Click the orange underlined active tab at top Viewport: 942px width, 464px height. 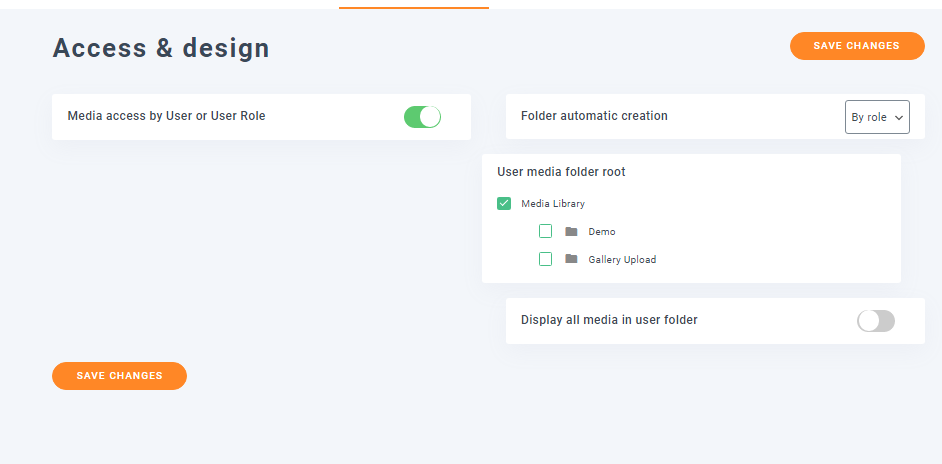tap(414, 5)
